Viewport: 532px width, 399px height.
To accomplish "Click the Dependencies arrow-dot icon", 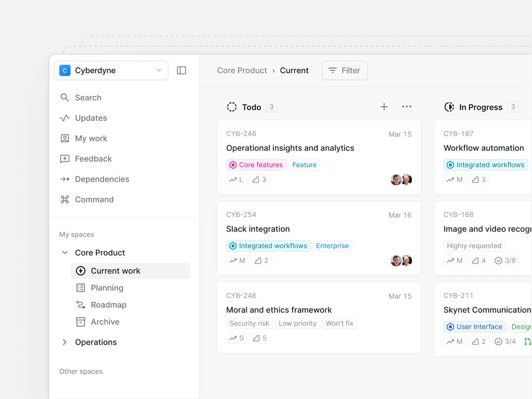I will click(x=65, y=179).
